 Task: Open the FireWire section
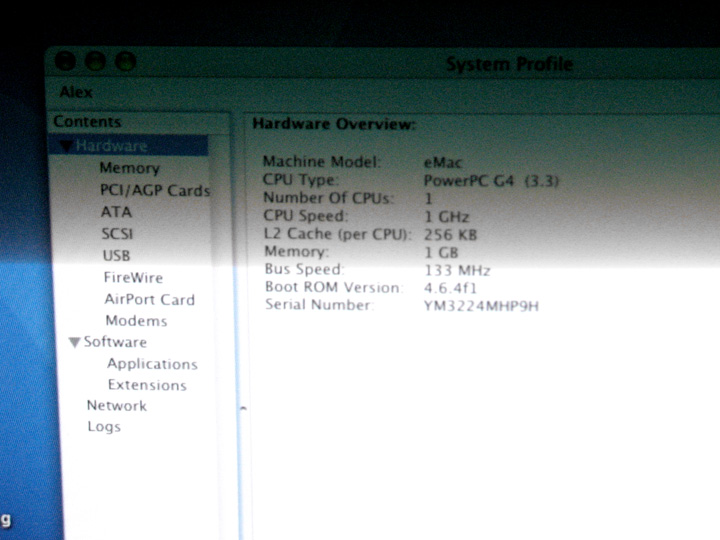click(133, 278)
